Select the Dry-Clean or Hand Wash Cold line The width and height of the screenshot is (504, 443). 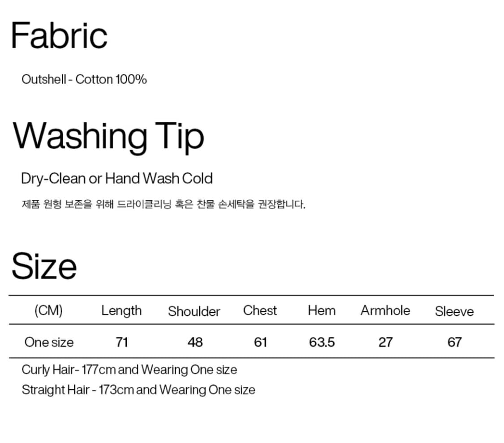pyautogui.click(x=117, y=179)
